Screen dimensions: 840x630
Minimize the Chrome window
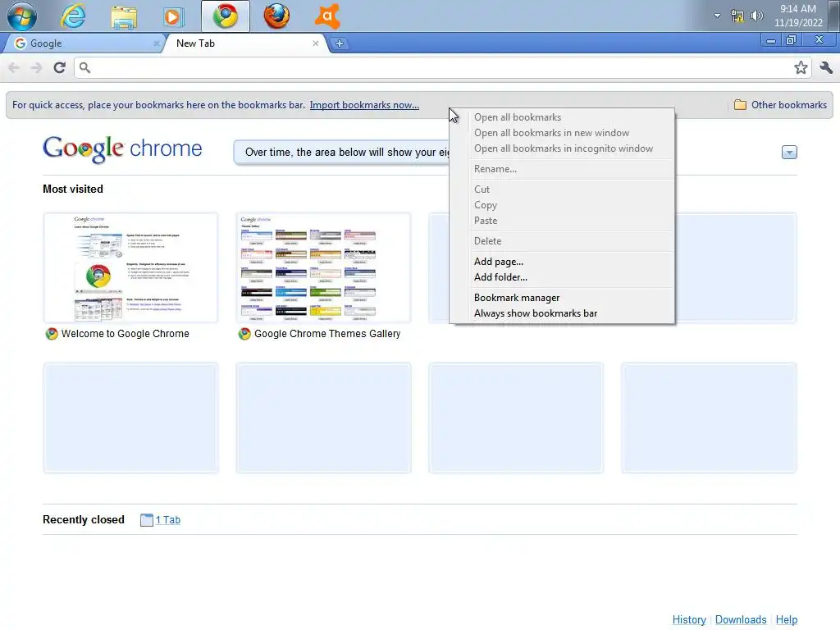coord(770,41)
